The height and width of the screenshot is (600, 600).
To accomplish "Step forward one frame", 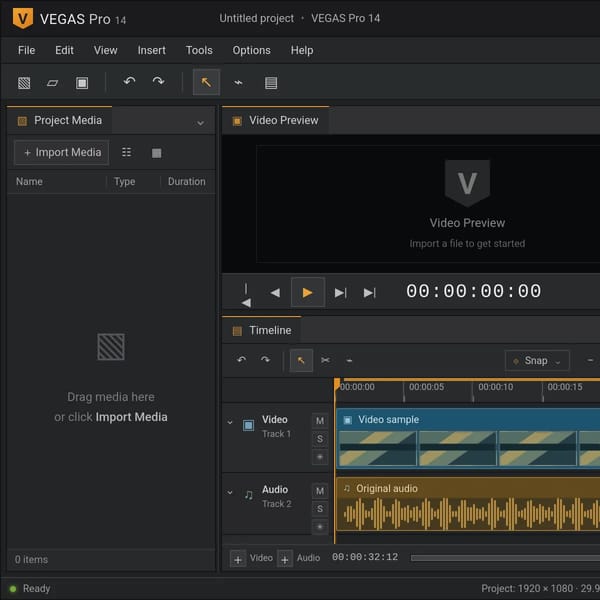I will click(340, 293).
